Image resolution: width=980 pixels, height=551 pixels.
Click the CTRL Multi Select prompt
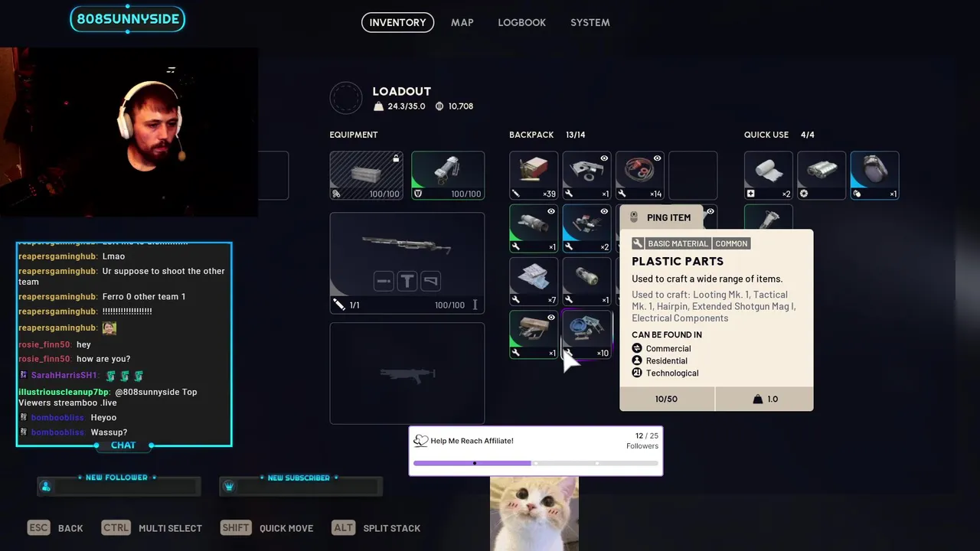coord(152,528)
